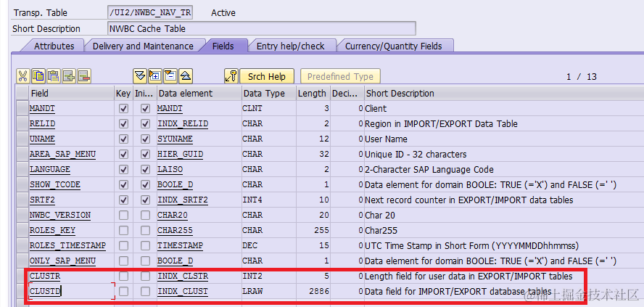Click the length value 2886
This screenshot has width=644, height=307.
click(318, 291)
